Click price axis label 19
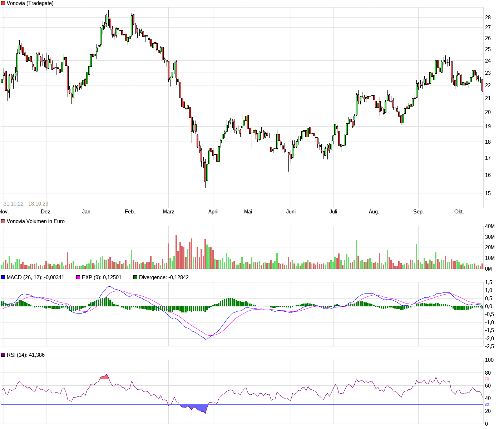The height and width of the screenshot is (429, 504). click(488, 127)
